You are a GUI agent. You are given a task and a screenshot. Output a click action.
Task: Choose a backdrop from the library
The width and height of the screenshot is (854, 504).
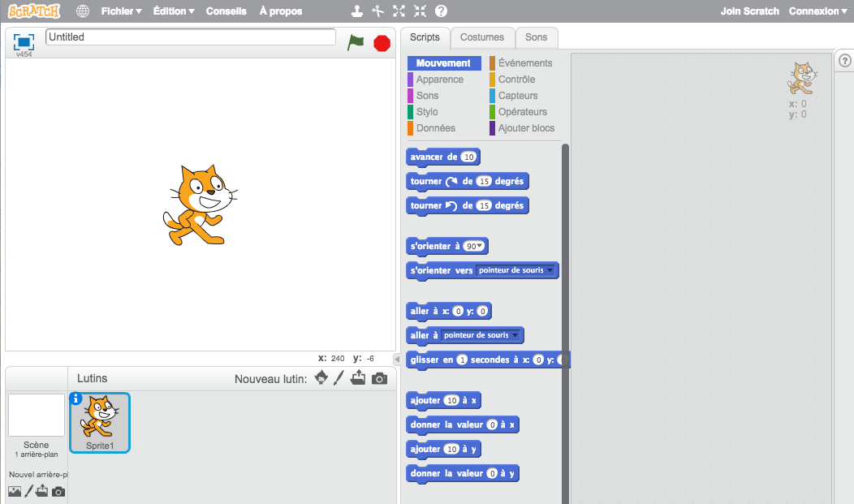(15, 492)
